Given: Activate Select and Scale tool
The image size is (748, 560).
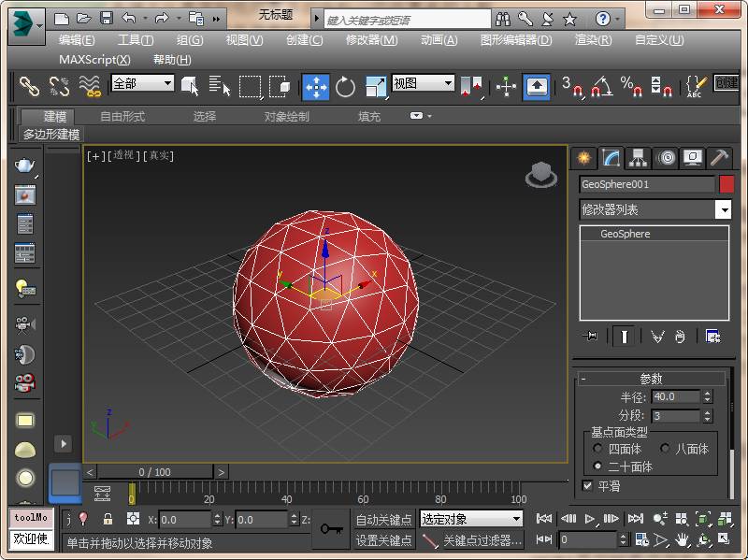Looking at the screenshot, I should pyautogui.click(x=376, y=87).
